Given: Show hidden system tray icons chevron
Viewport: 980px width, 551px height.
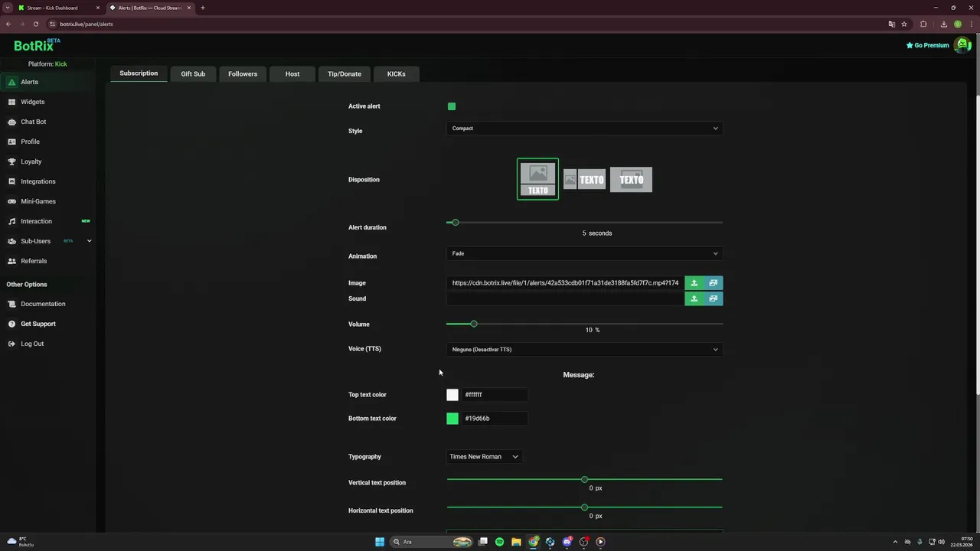Looking at the screenshot, I should click(895, 542).
